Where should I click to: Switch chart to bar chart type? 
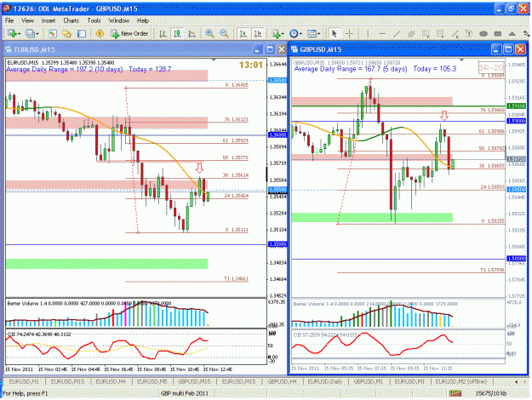[x=163, y=33]
